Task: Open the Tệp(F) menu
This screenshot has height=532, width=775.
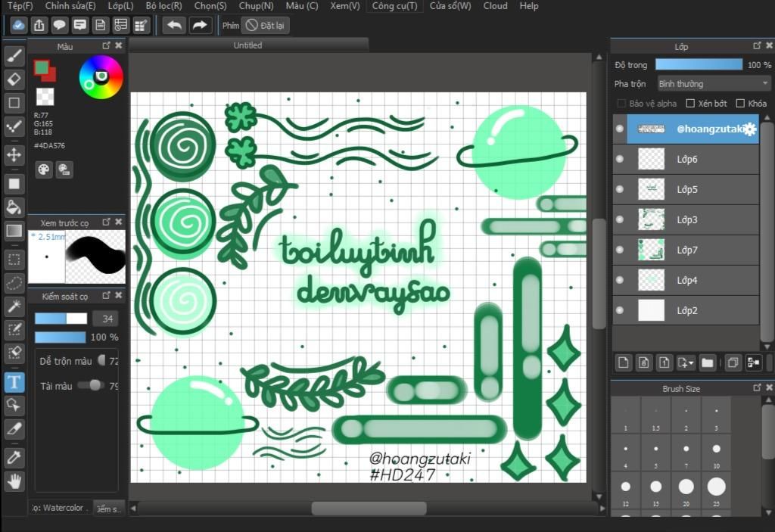Action: (20, 6)
